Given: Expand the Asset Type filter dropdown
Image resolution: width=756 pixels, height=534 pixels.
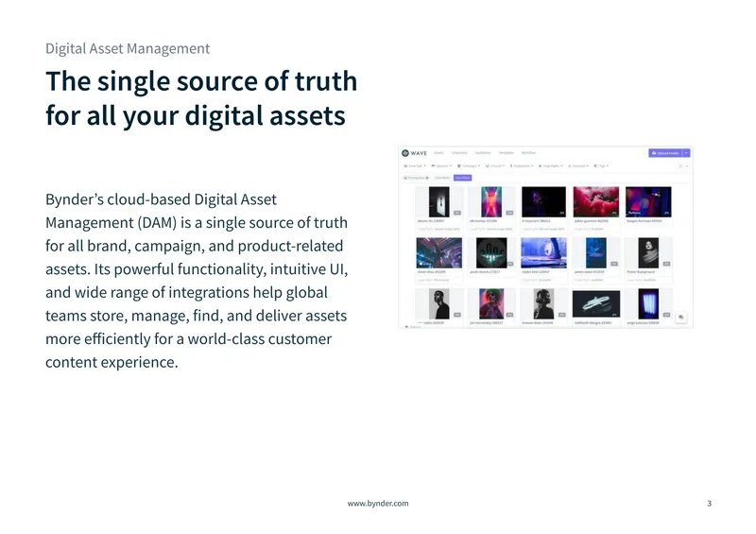Looking at the screenshot, I should [414, 166].
